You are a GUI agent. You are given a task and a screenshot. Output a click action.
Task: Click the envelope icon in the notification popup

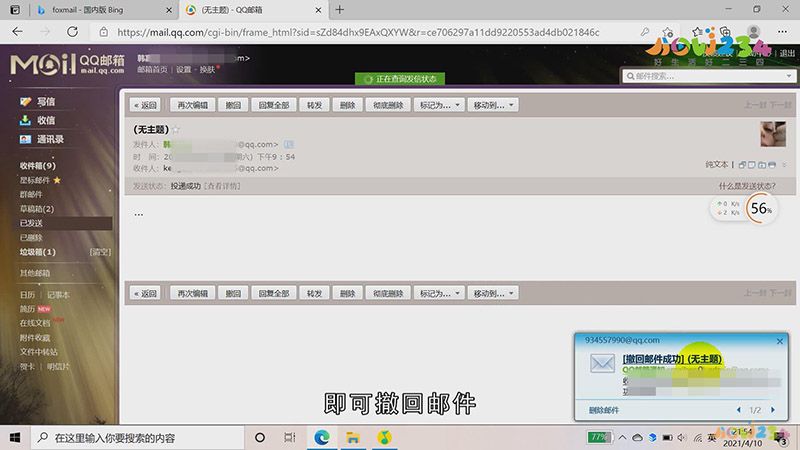pyautogui.click(x=603, y=363)
